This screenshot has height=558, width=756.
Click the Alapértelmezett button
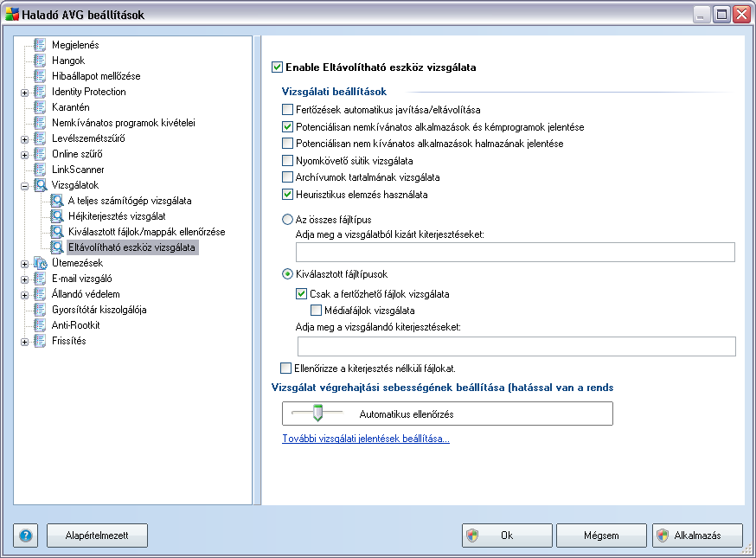pos(97,536)
